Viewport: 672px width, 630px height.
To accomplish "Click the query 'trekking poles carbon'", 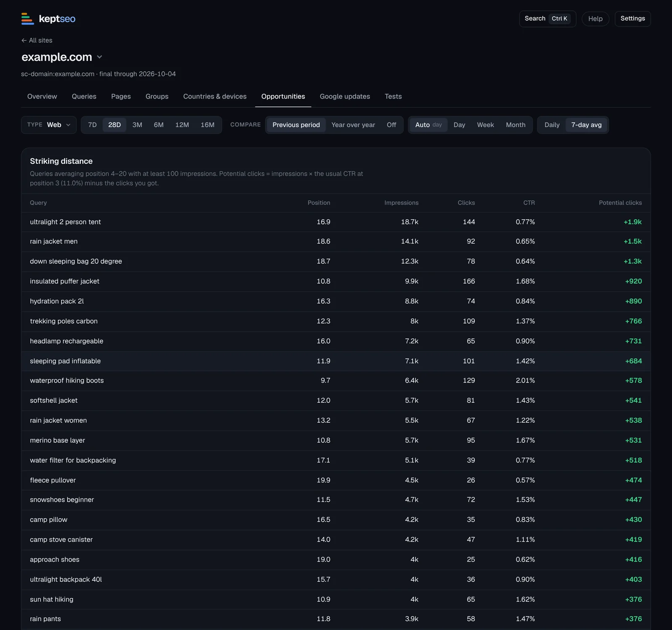I will 64,321.
